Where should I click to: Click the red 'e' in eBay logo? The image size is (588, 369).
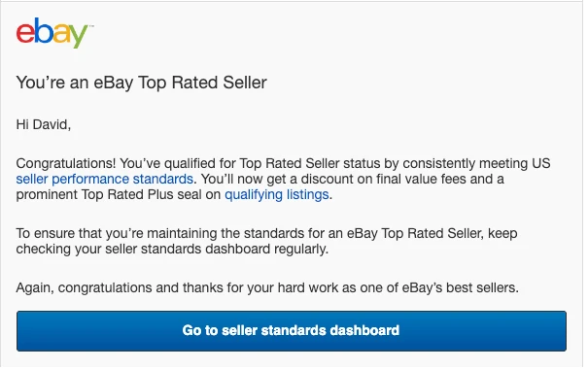pos(24,34)
